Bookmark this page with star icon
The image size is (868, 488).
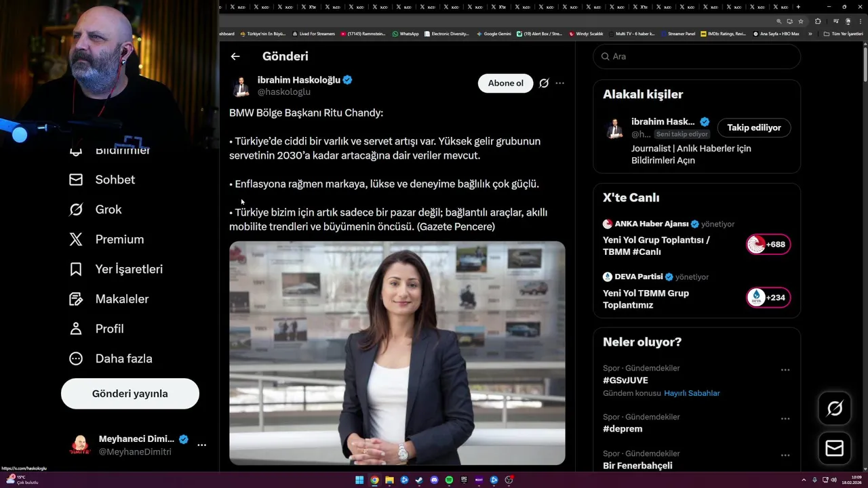801,21
